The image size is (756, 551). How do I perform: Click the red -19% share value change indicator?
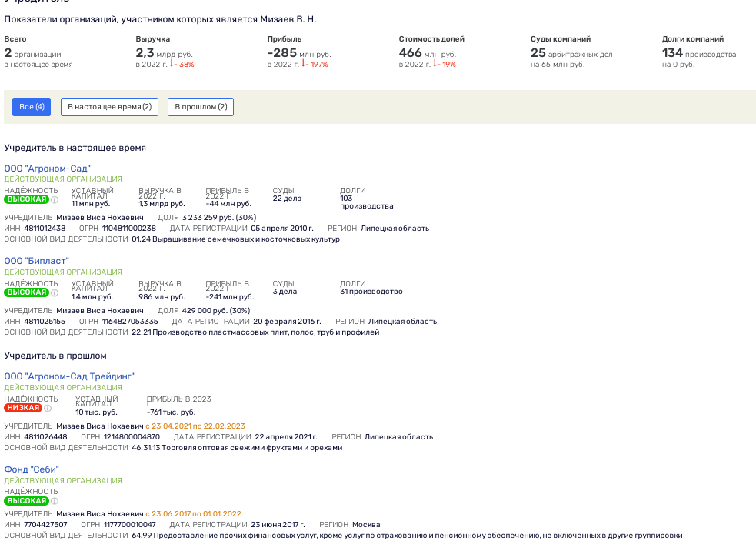(444, 64)
